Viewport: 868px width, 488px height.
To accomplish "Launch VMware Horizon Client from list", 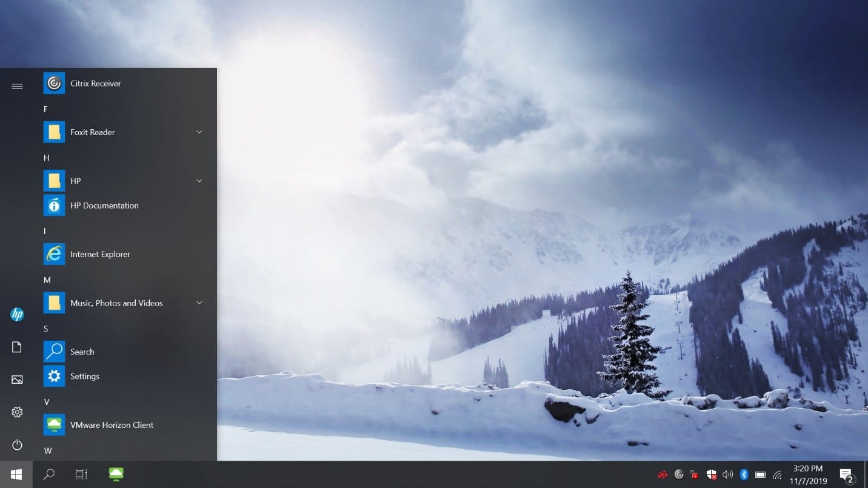I will pyautogui.click(x=123, y=425).
